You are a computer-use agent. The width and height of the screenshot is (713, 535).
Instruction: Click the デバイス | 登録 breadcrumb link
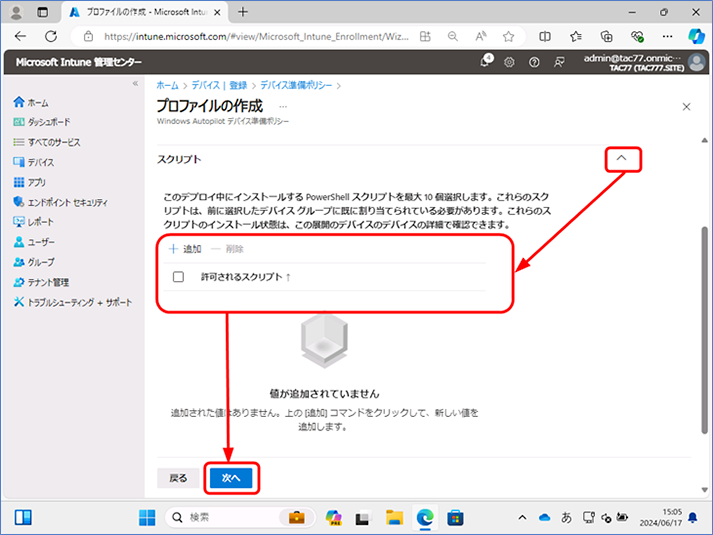click(219, 85)
